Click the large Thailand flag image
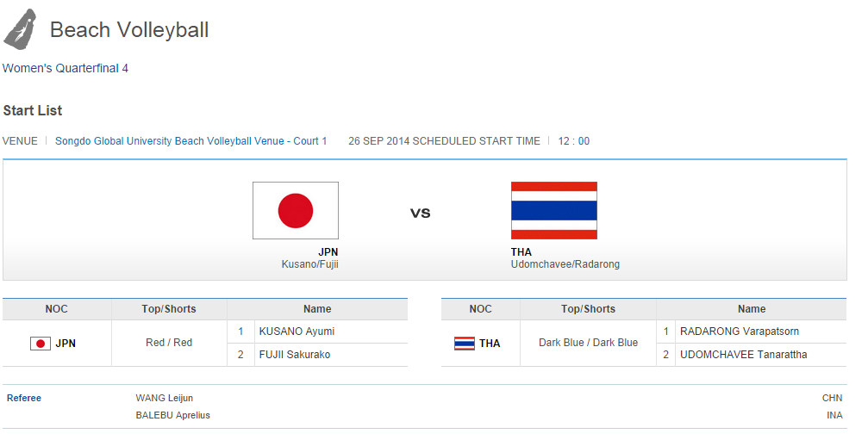The height and width of the screenshot is (440, 868). click(553, 210)
